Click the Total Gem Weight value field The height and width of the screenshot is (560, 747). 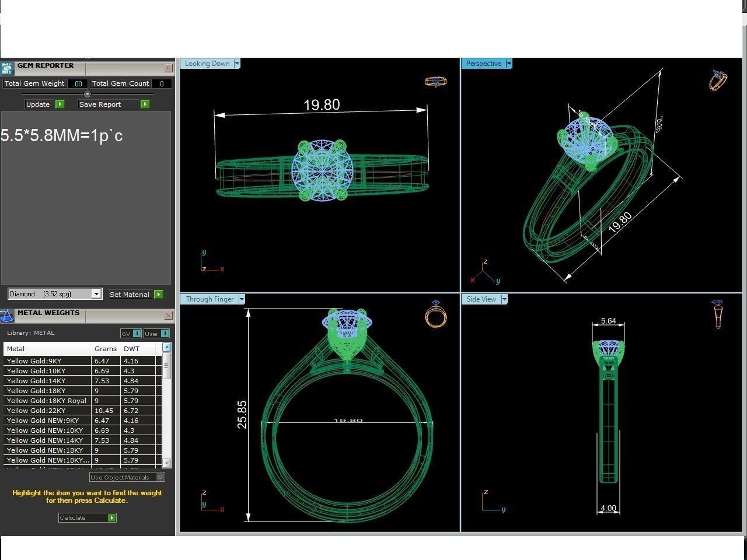point(78,83)
